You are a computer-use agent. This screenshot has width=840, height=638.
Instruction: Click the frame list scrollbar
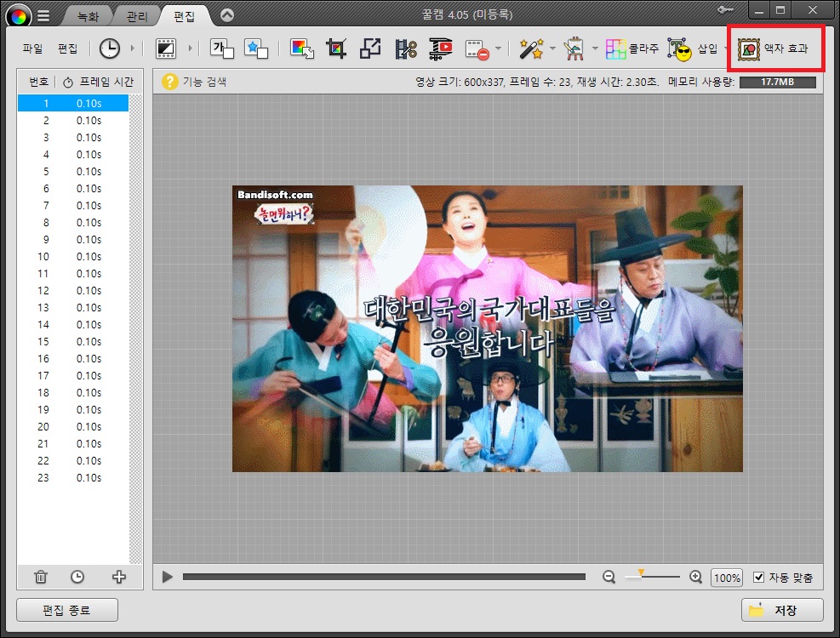point(135,328)
